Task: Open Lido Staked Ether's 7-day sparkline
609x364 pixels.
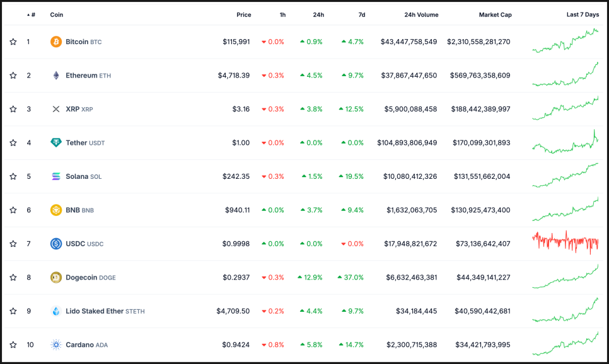Action: [x=565, y=310]
